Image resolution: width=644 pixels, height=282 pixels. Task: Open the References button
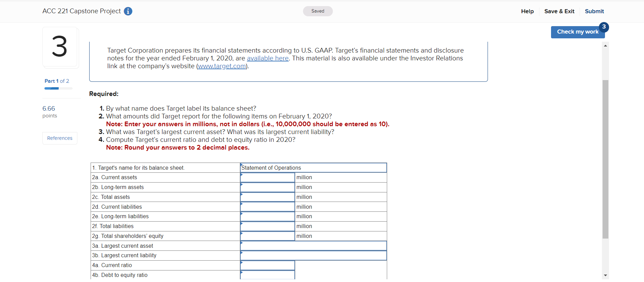pos(60,138)
